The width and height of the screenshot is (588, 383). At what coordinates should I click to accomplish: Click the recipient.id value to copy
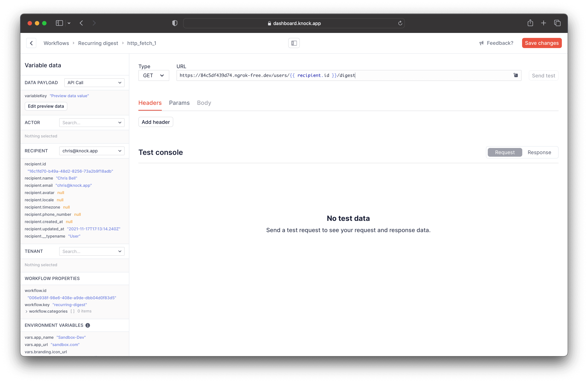pos(70,171)
